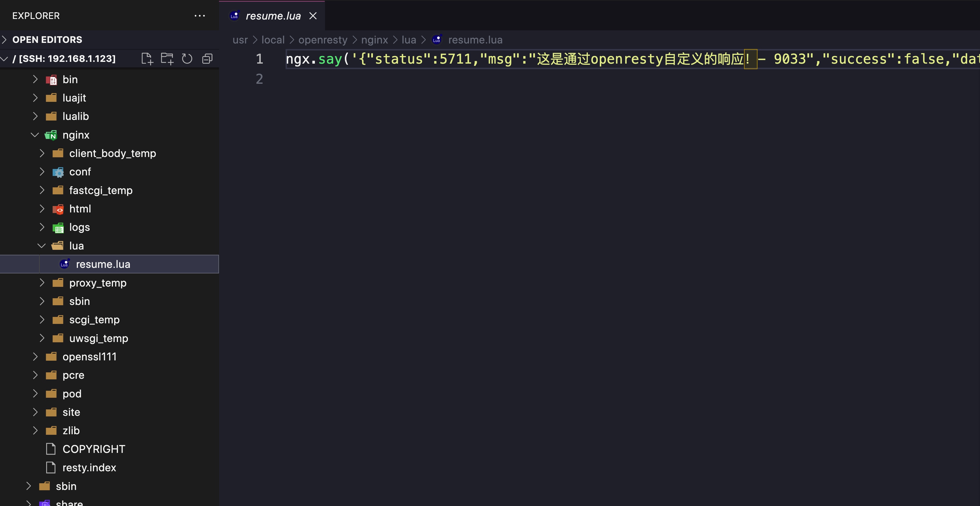Collapse the lua folder chevron
980x506 pixels.
tap(41, 246)
